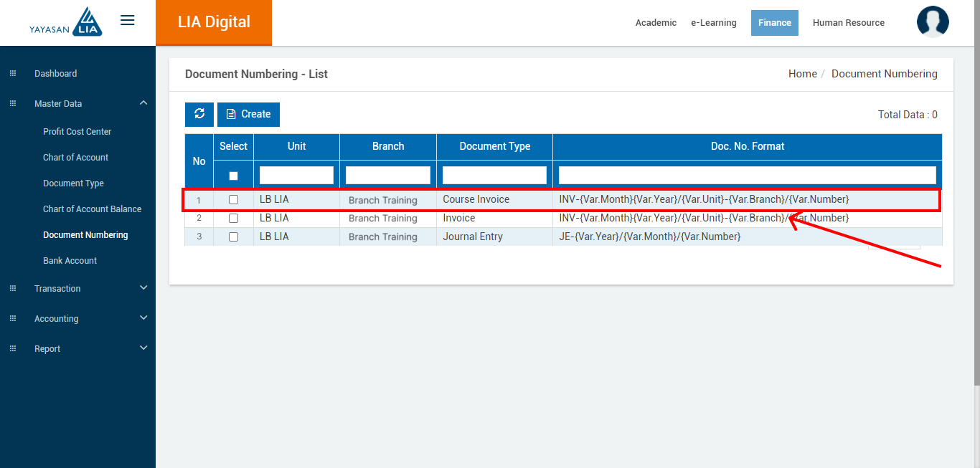980x468 pixels.
Task: Tick the checkbox for Course Invoice row
Action: click(233, 200)
